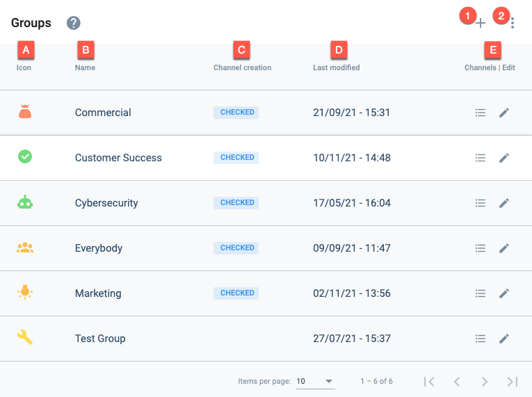532x397 pixels.
Task: Sort by the Name column header
Action: 85,67
